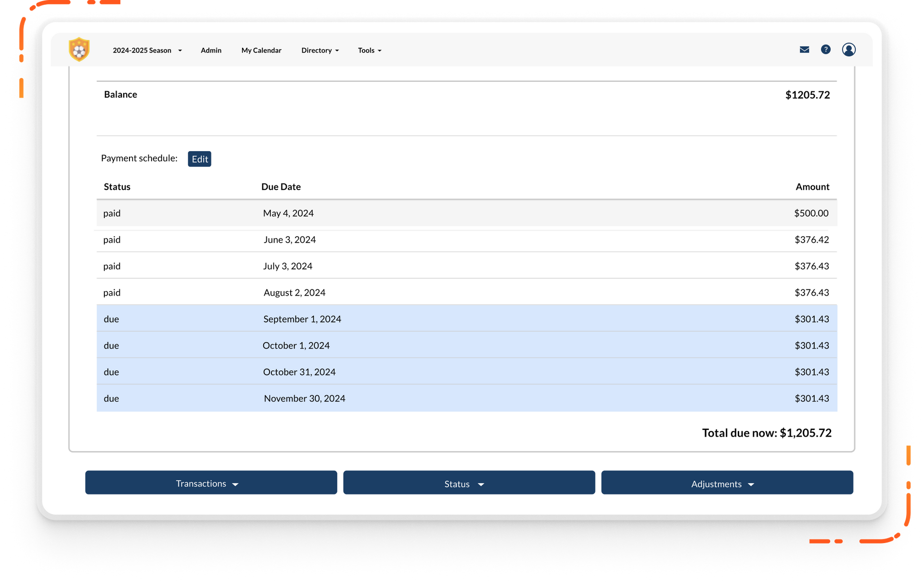Click the Status tab button
This screenshot has width=924, height=583.
(468, 483)
